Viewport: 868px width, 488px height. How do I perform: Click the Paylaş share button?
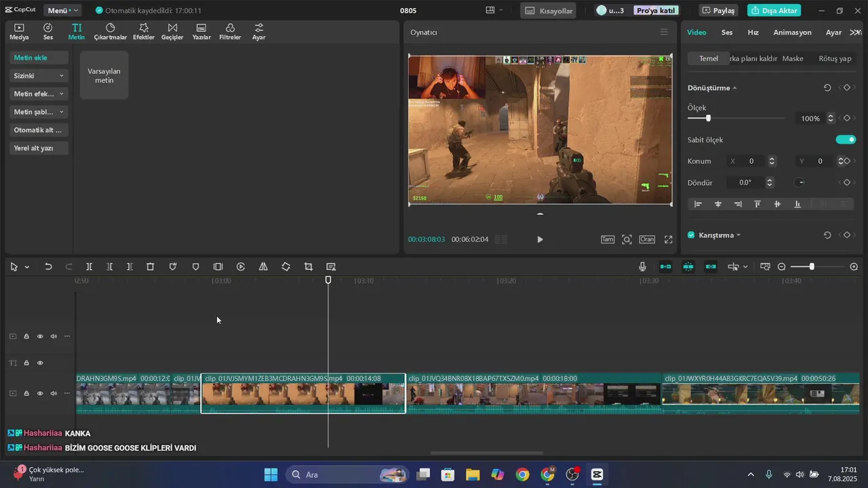(719, 11)
